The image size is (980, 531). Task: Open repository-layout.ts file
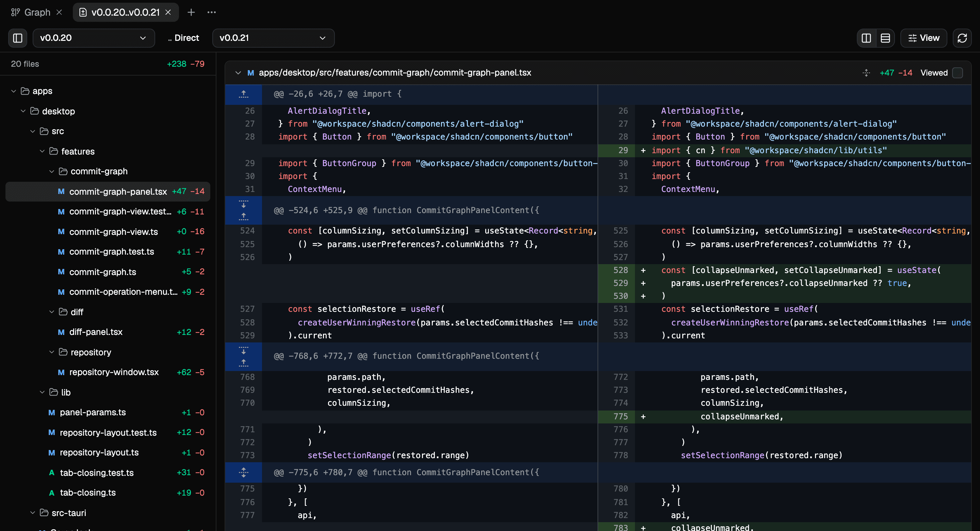click(108, 452)
